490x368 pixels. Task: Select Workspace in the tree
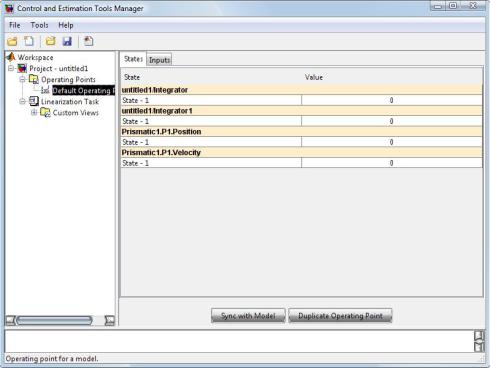[x=35, y=57]
